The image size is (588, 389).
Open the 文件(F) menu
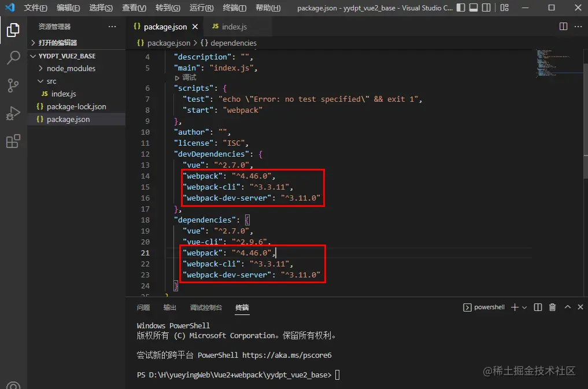36,8
